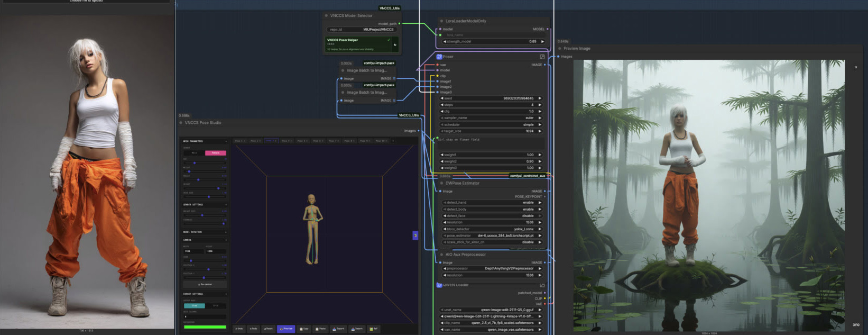Click the Re-center camera button
The width and height of the screenshot is (868, 335).
tap(205, 284)
